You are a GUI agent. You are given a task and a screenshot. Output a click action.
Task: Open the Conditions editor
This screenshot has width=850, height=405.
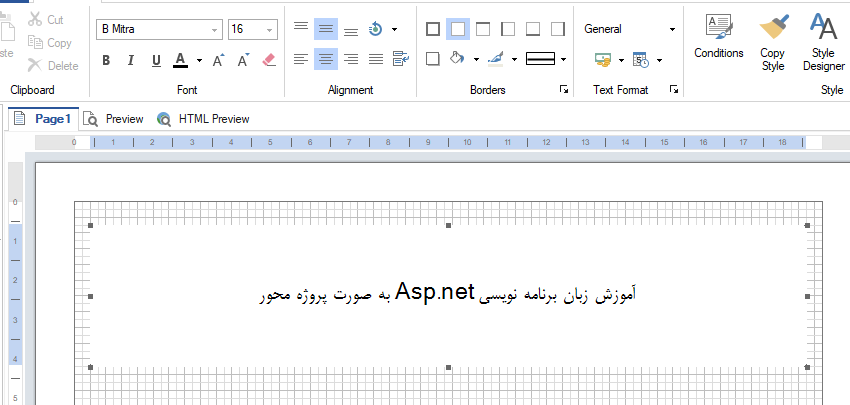pyautogui.click(x=719, y=37)
